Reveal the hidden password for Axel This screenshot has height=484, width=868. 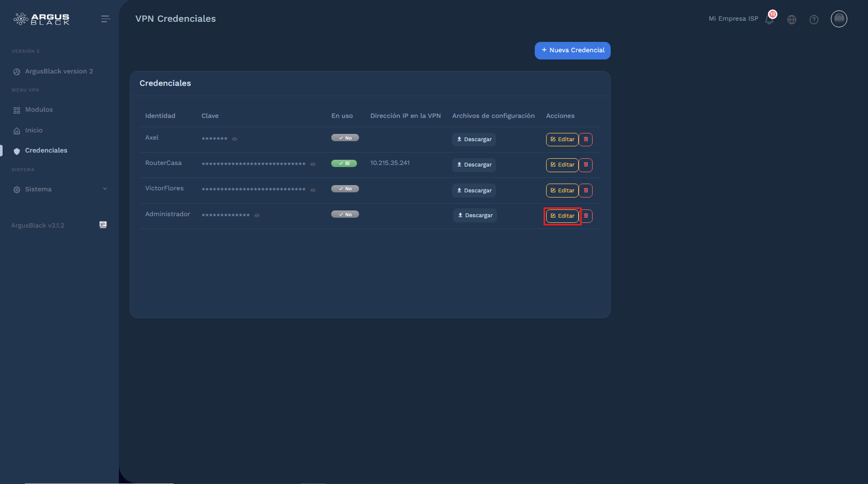tap(235, 139)
